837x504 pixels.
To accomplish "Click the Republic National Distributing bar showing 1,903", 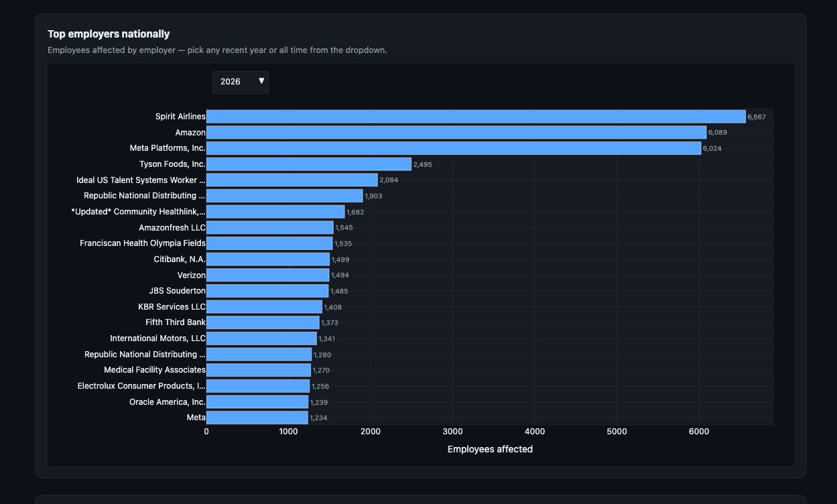I will [x=285, y=196].
